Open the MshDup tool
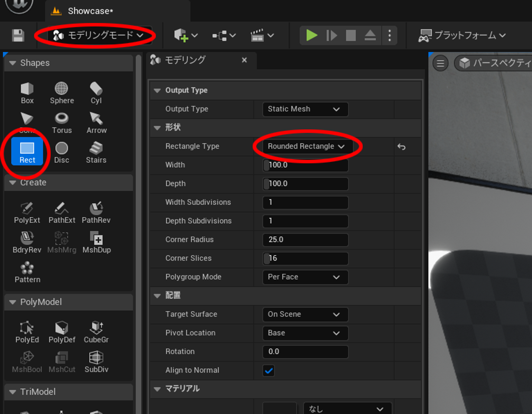532x414 pixels. tap(96, 243)
